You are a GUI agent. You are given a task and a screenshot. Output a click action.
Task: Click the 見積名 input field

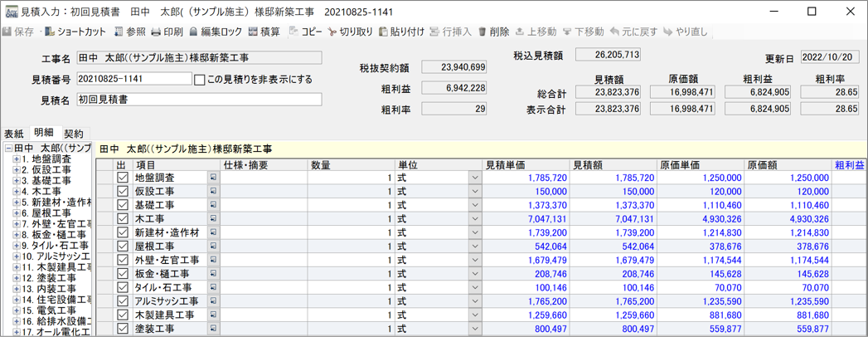199,100
